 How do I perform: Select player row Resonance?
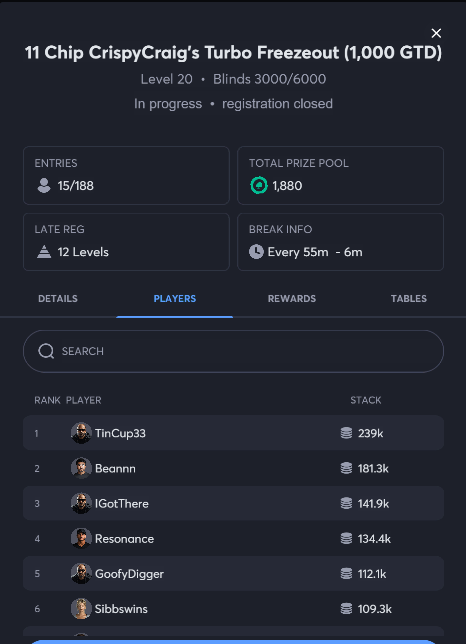pyautogui.click(x=233, y=538)
